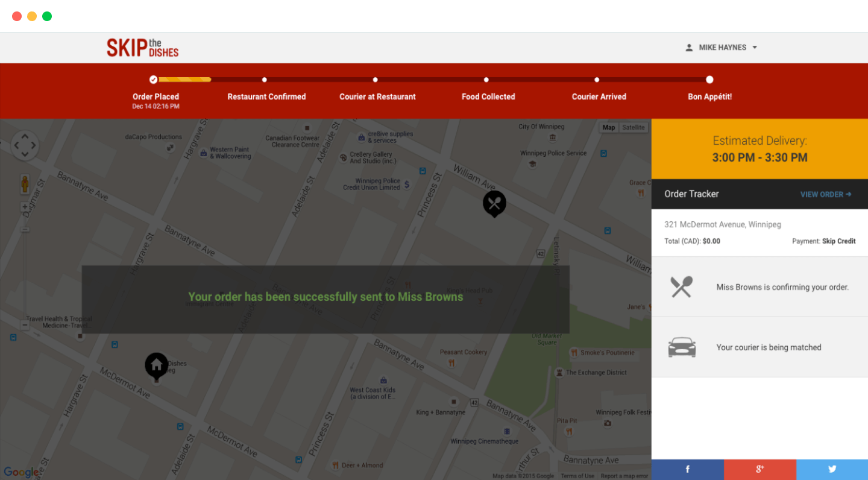Click the 3:00 PM - 3:30 PM delivery time
This screenshot has height=480, width=868.
click(x=759, y=157)
